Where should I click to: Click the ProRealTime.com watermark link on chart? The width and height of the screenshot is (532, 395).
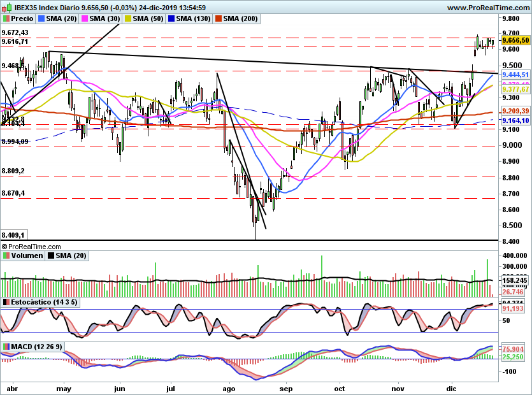32,245
